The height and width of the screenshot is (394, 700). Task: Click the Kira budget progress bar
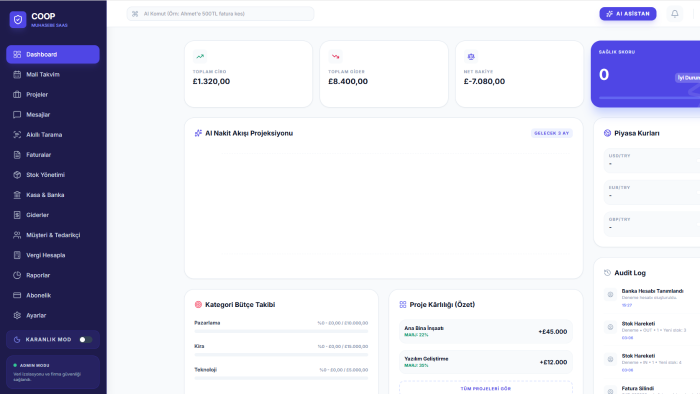[x=281, y=355]
